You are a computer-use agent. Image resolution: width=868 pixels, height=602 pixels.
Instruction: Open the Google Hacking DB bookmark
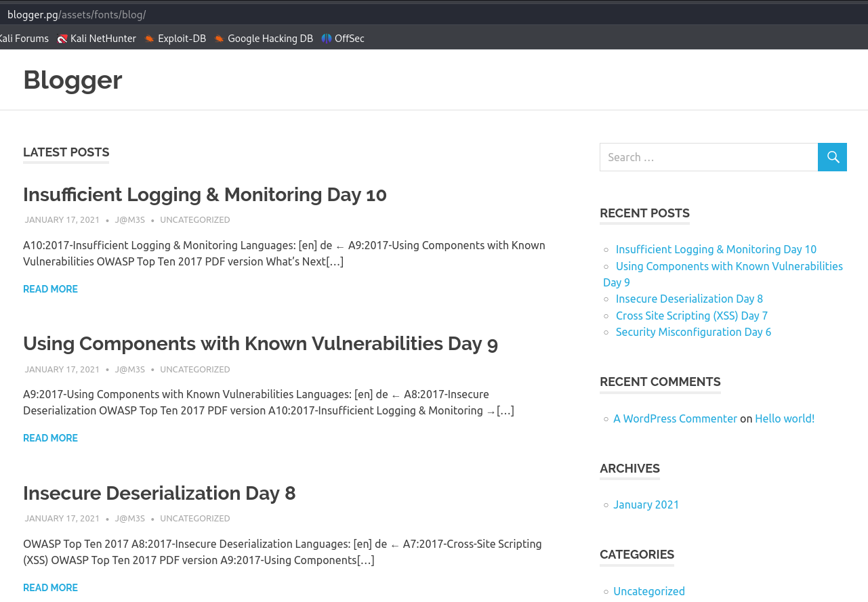click(264, 39)
